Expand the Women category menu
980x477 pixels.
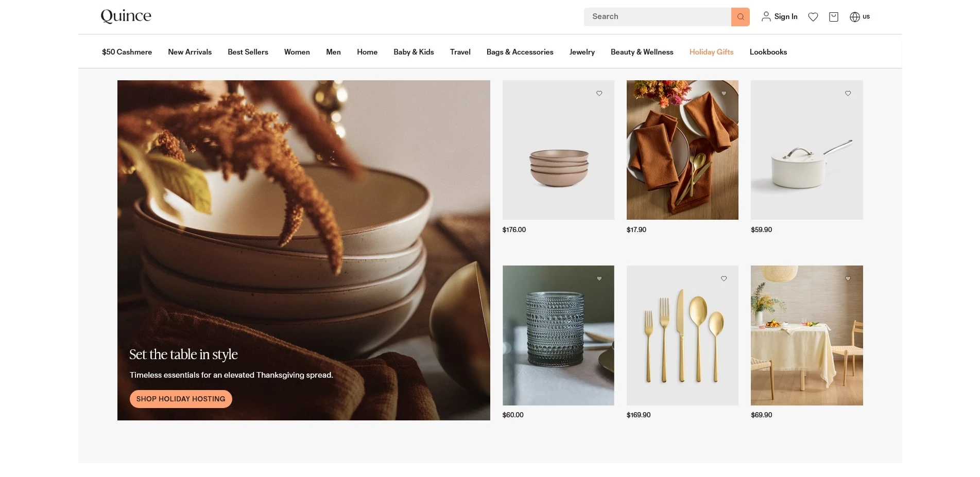(297, 52)
